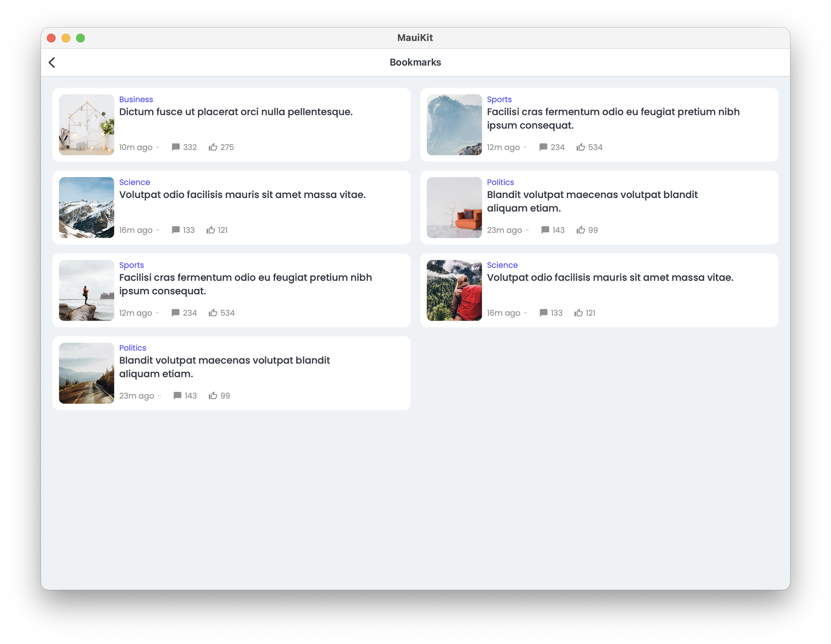Open the orange armchair thumbnail
Viewport: 831px width, 644px height.
tap(454, 207)
